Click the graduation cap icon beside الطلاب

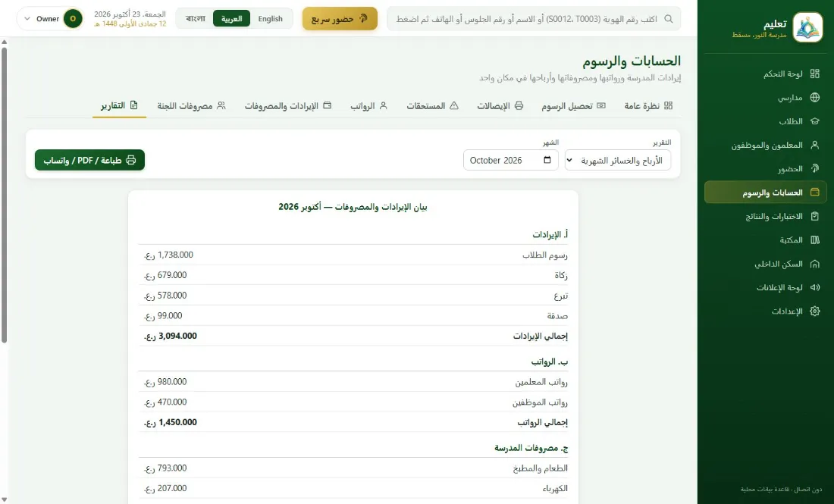point(814,121)
